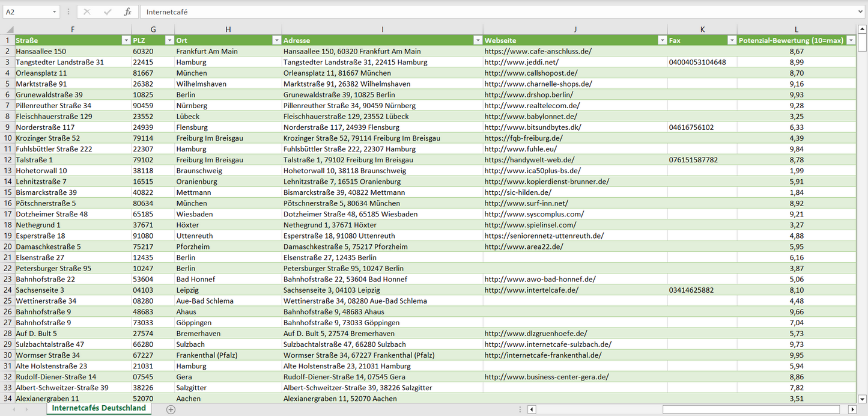Click the Insert Function fx icon

[127, 12]
